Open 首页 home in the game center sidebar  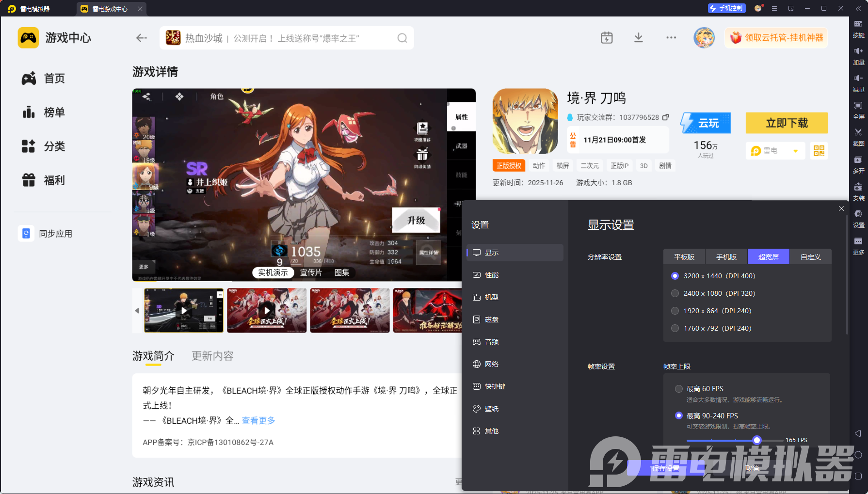tap(43, 79)
